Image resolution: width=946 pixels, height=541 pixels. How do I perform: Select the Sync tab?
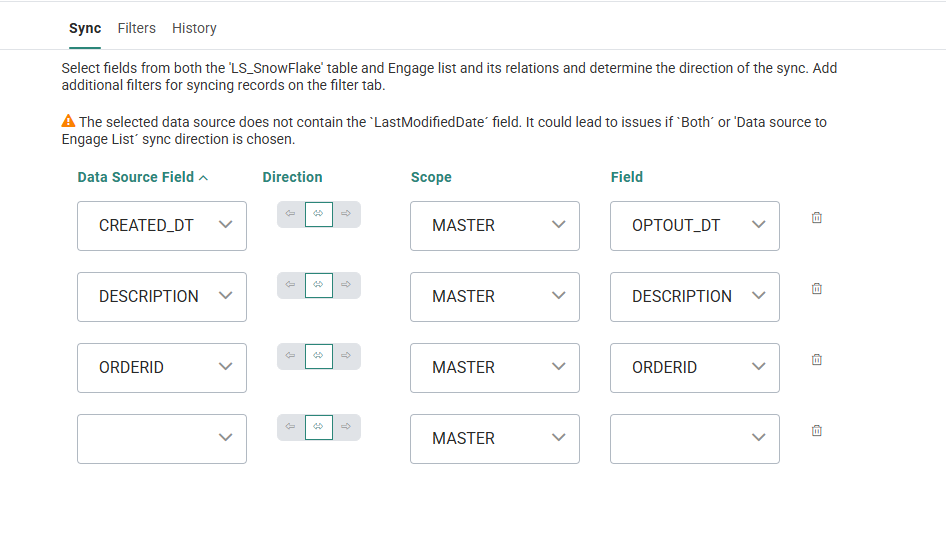coord(85,28)
